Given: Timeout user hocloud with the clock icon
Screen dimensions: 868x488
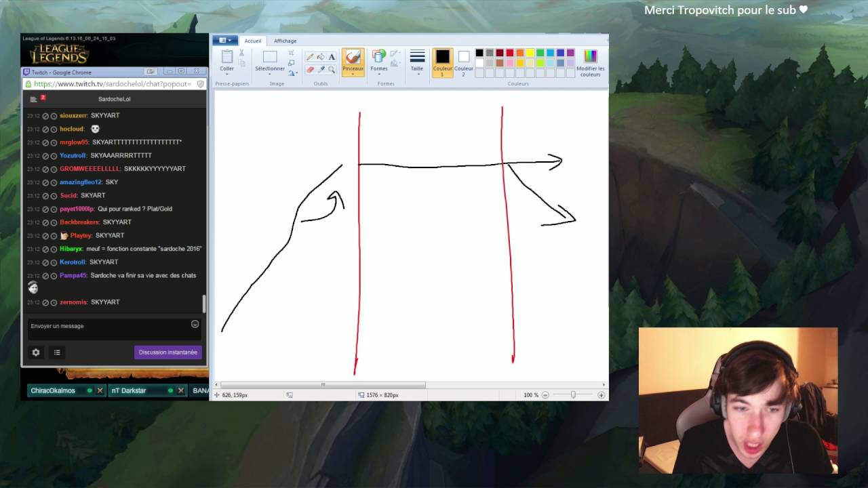Looking at the screenshot, I should (x=54, y=129).
